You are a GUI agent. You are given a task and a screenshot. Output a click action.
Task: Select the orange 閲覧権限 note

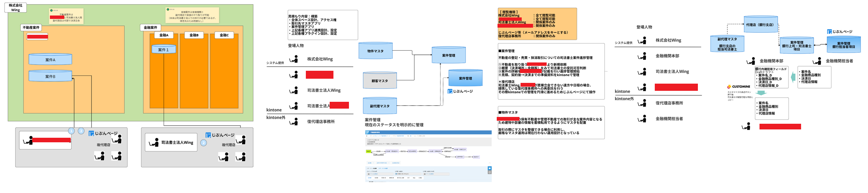[x=537, y=24]
